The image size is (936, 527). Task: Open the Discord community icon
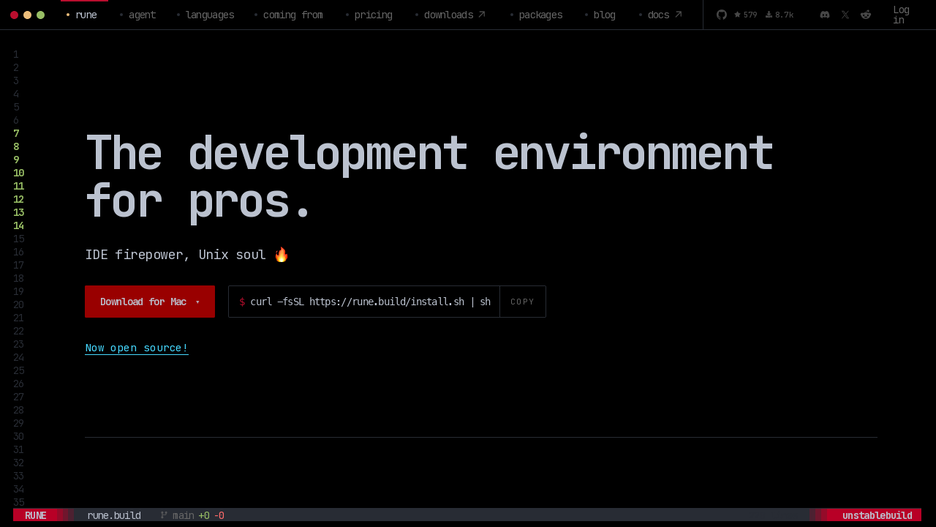point(824,15)
